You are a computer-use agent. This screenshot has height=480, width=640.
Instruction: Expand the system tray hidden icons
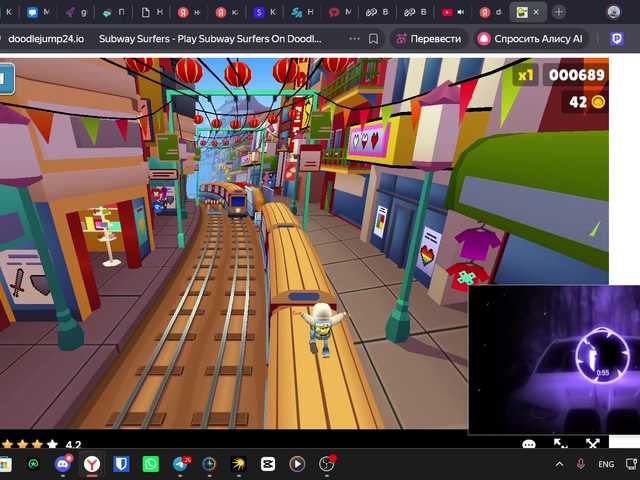pos(559,464)
